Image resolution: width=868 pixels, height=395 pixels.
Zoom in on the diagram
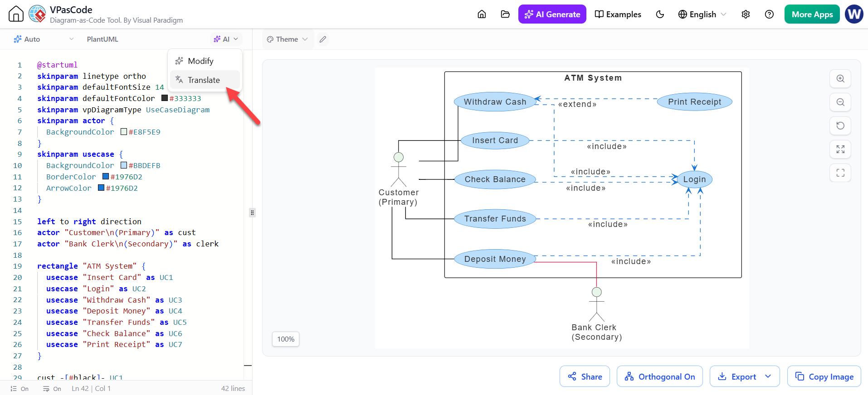(x=840, y=78)
